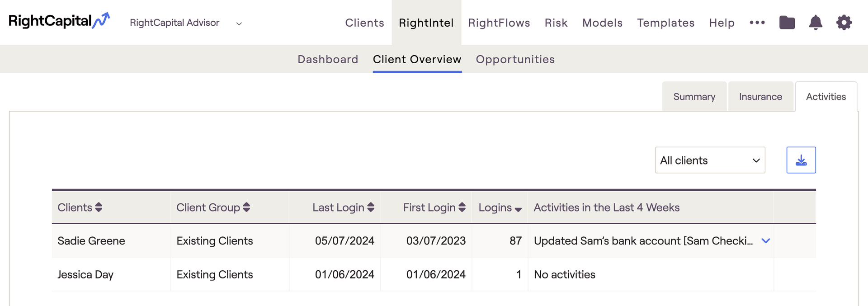This screenshot has height=306, width=868.
Task: Switch to the Opportunities sub-tab
Action: click(x=515, y=59)
